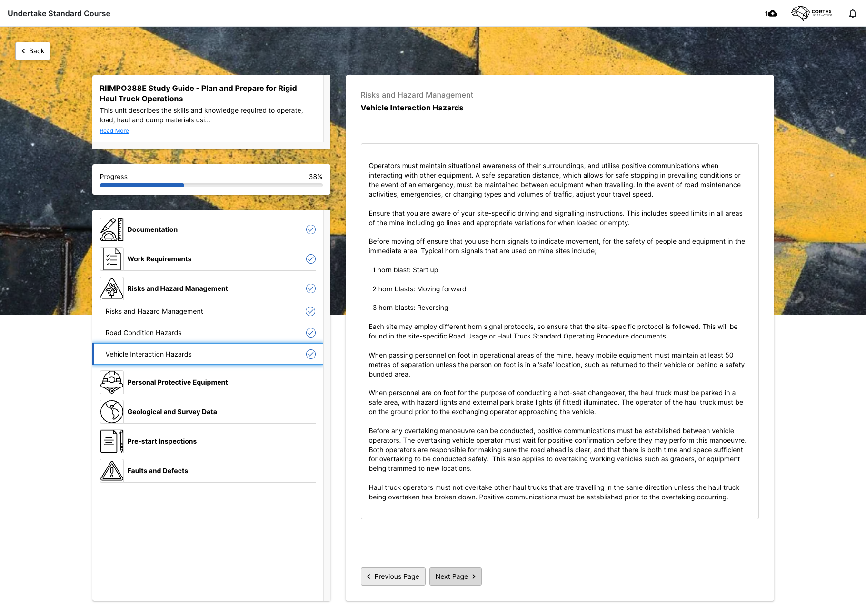Click the 38% progress value
The image size is (866, 616).
(x=316, y=177)
